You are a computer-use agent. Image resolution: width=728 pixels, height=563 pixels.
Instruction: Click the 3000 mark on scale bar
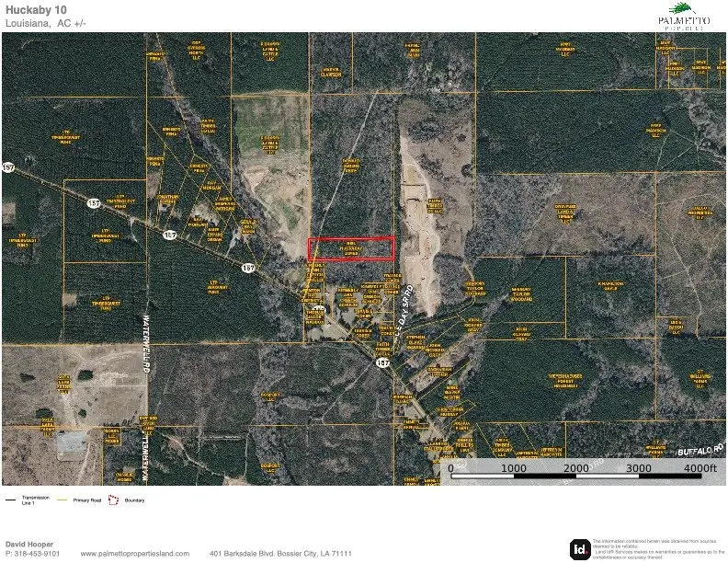point(639,467)
